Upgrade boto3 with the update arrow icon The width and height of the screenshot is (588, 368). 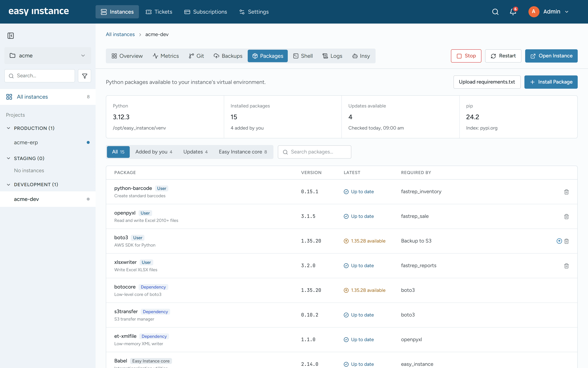[x=559, y=241]
